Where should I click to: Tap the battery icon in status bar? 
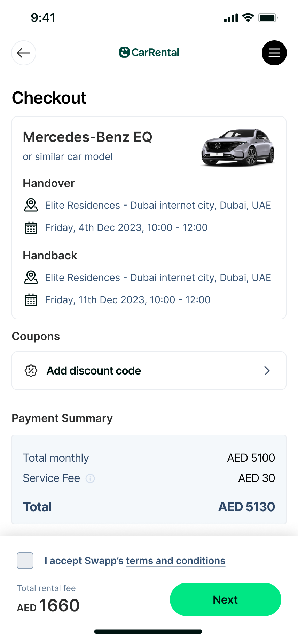tap(267, 18)
